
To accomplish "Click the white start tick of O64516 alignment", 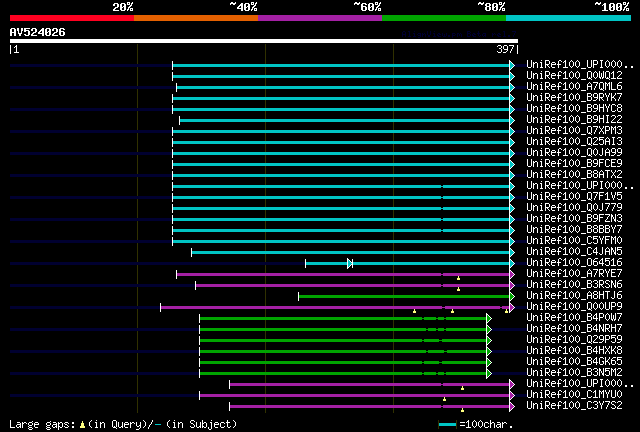I will click(x=305, y=264).
